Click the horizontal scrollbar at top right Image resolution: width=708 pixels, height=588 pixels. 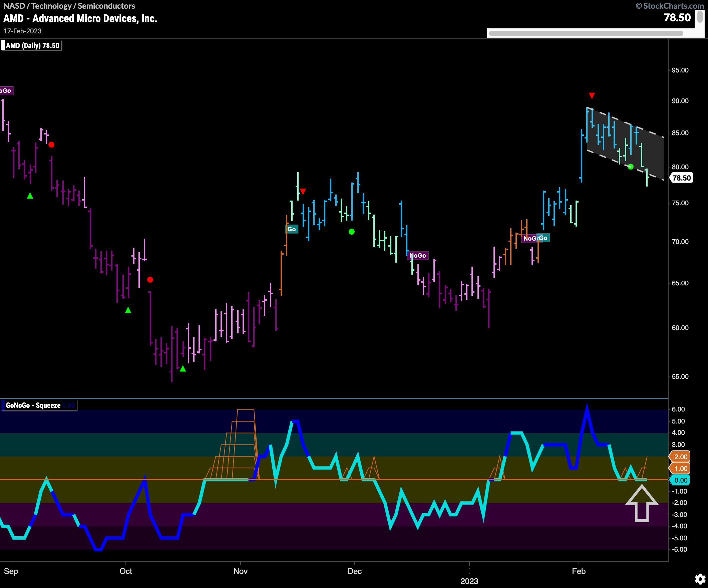[x=586, y=33]
